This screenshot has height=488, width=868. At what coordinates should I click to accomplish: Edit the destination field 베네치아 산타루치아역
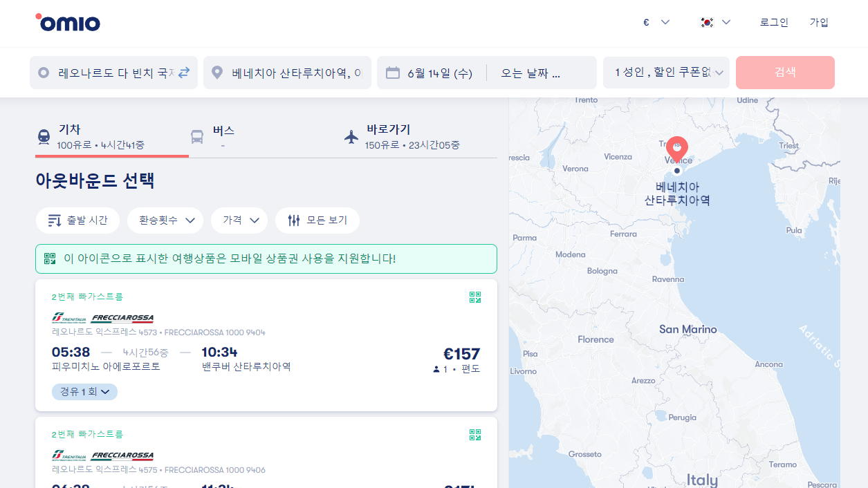tap(287, 73)
